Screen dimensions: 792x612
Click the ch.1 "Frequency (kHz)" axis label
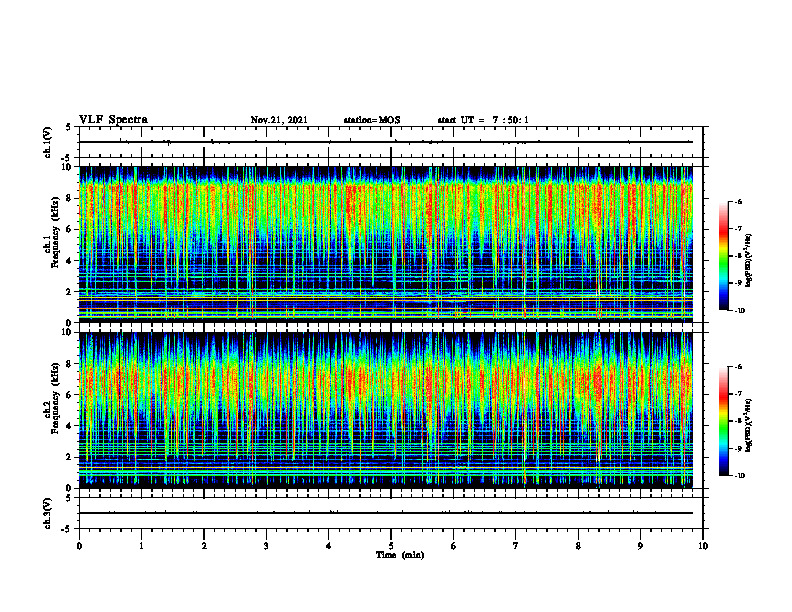coord(55,232)
